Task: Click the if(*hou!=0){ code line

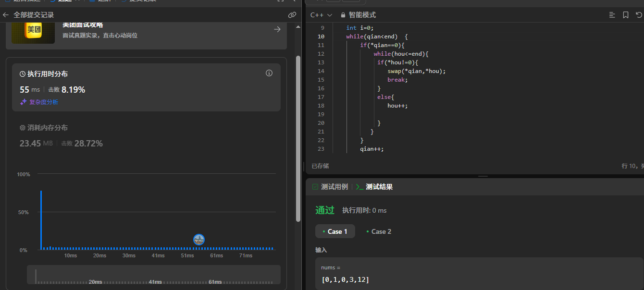Action: tap(398, 62)
